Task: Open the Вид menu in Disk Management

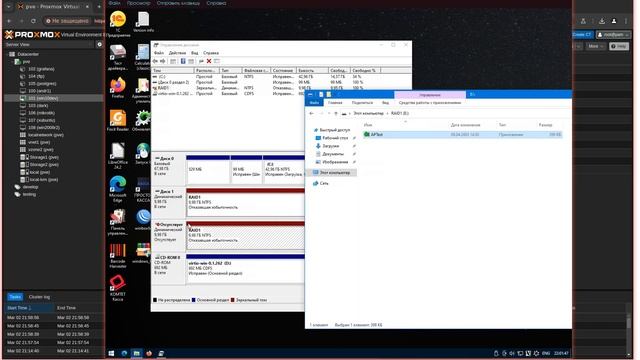Action: point(195,53)
